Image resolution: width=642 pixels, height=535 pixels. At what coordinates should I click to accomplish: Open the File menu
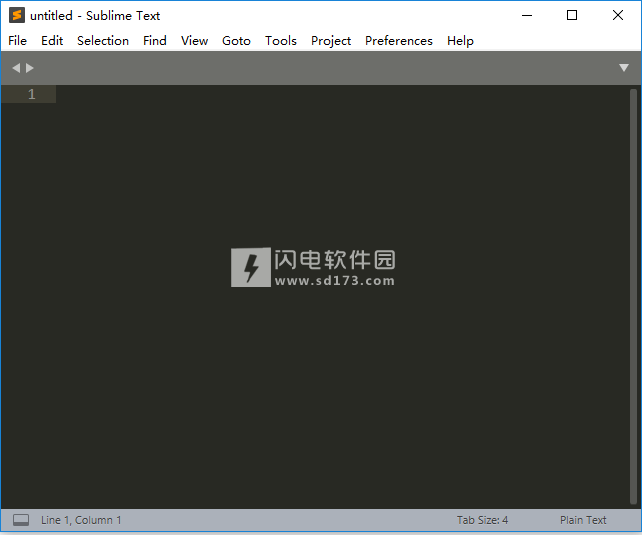pos(17,41)
